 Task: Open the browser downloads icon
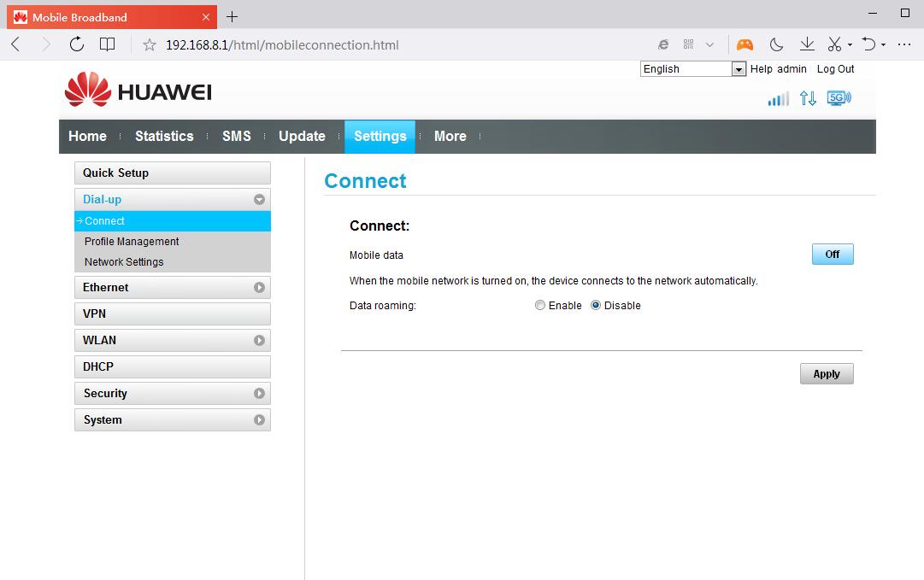[x=806, y=44]
